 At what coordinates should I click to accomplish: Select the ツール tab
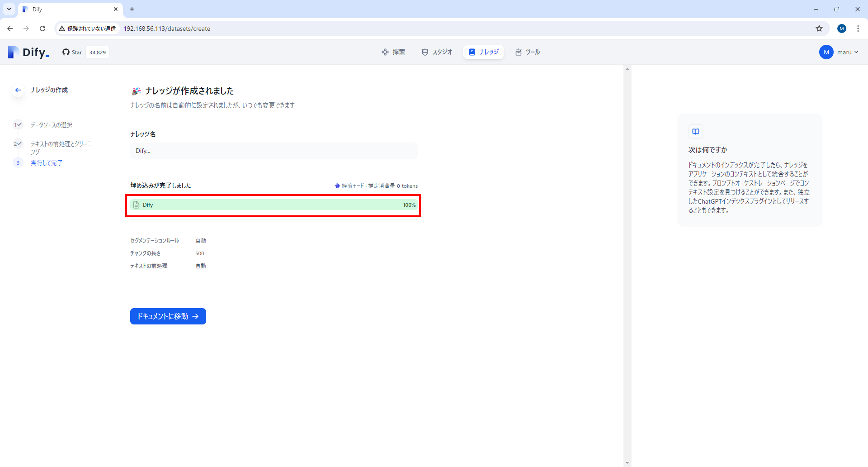coord(528,52)
